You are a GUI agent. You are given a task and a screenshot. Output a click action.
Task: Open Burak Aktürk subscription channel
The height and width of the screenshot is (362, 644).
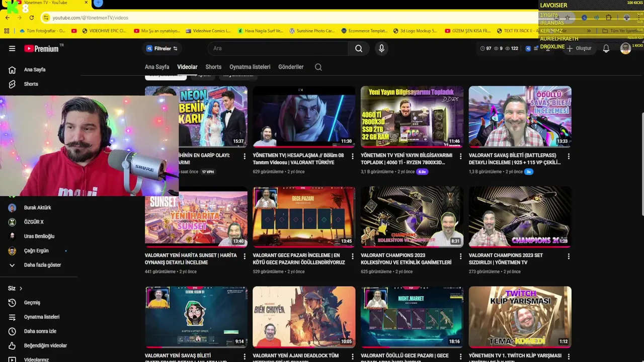point(37,208)
